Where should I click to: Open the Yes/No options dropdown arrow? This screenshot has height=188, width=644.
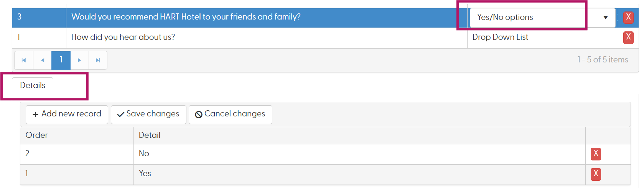coord(605,18)
